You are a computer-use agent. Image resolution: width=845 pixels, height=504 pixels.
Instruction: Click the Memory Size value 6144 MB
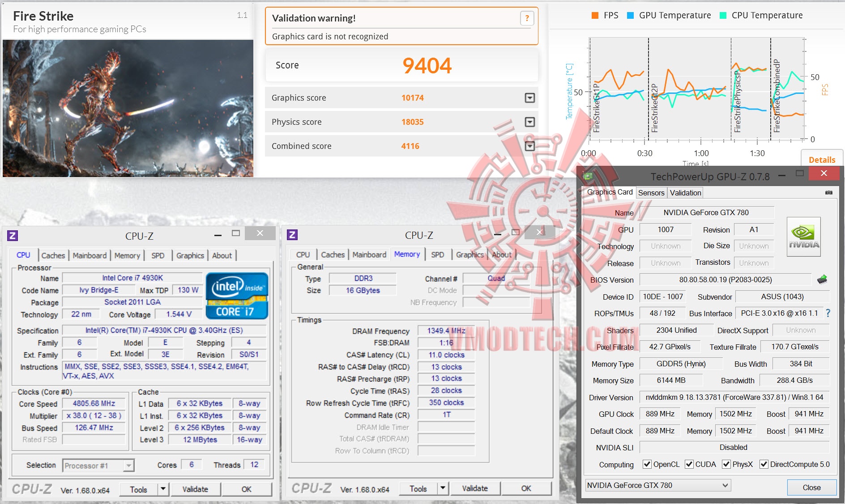click(x=671, y=380)
